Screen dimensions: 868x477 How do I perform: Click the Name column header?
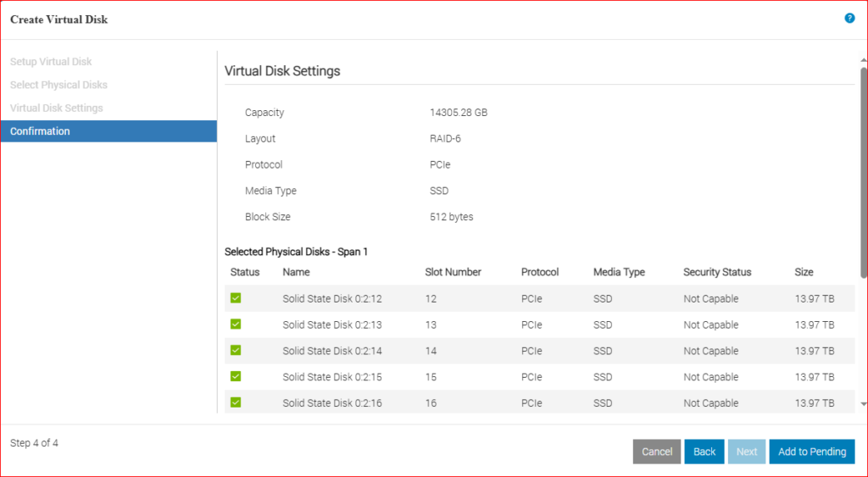[296, 272]
